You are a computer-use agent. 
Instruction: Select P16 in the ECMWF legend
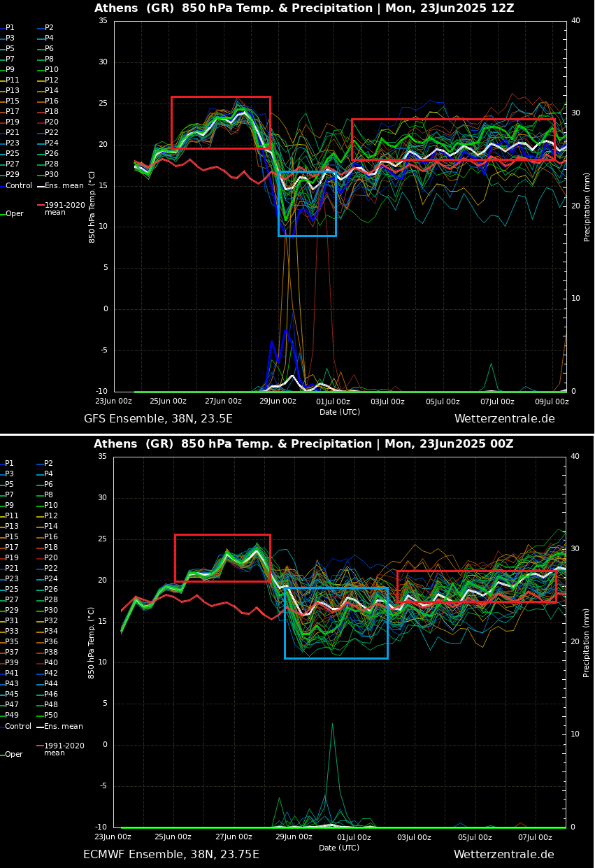pyautogui.click(x=51, y=537)
